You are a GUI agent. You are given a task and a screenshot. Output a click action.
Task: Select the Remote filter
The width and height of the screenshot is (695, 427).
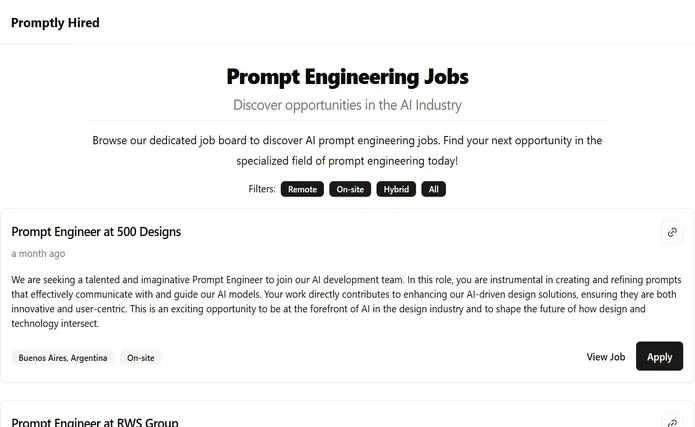pyautogui.click(x=302, y=189)
